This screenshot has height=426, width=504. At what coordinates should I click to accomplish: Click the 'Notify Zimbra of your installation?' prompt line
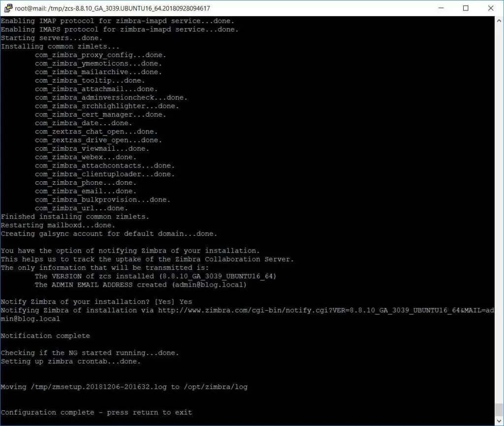tap(96, 302)
